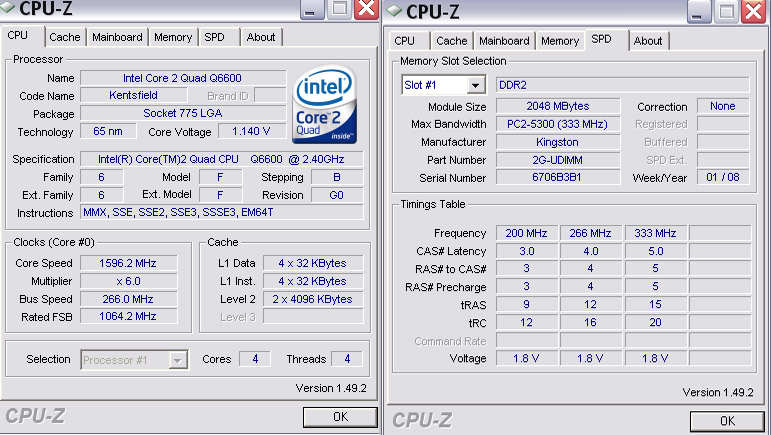
Task: Switch to Mainboard tab in left CPU-Z window
Action: pyautogui.click(x=117, y=37)
